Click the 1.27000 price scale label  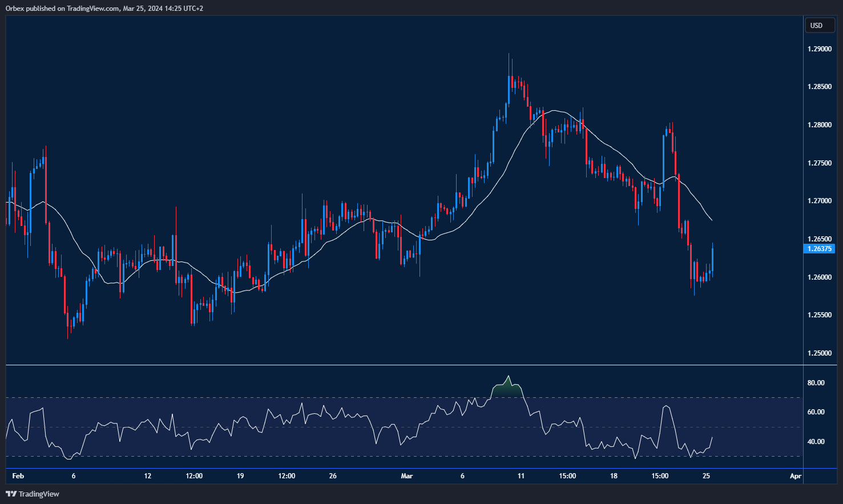pos(819,201)
